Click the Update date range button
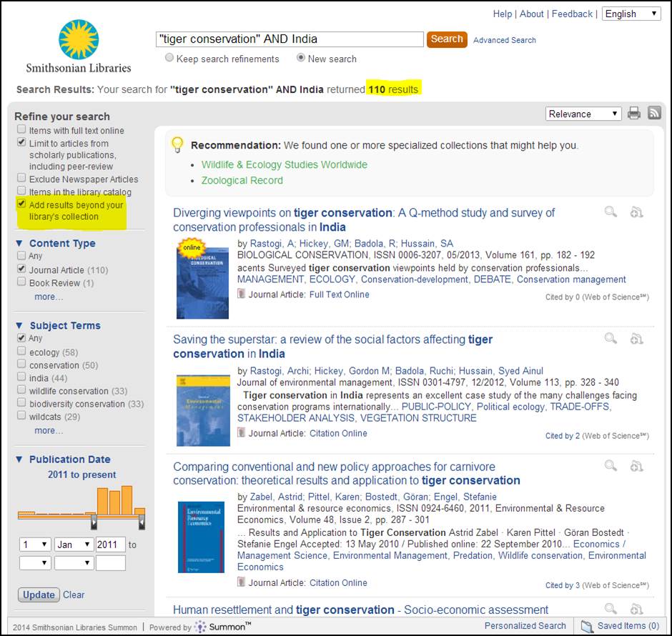 pyautogui.click(x=39, y=595)
